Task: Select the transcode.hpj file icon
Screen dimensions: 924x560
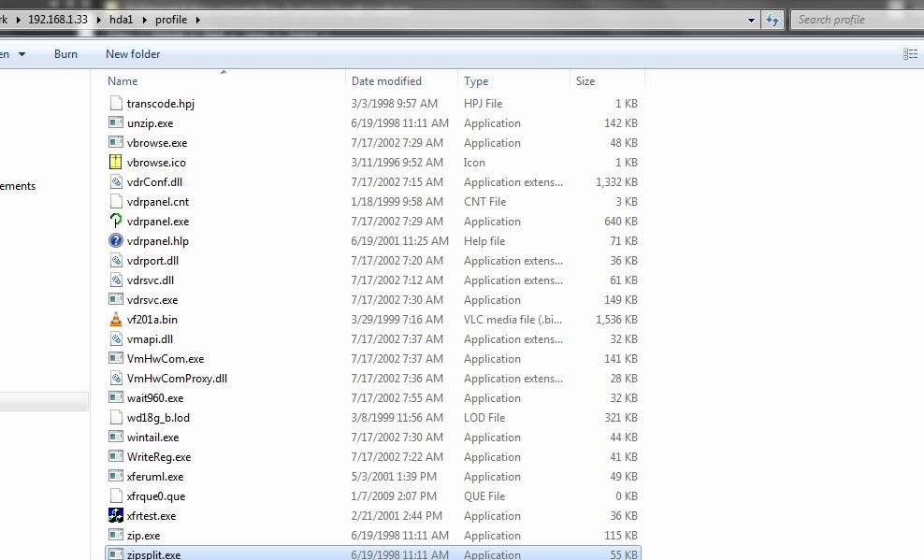Action: tap(116, 104)
